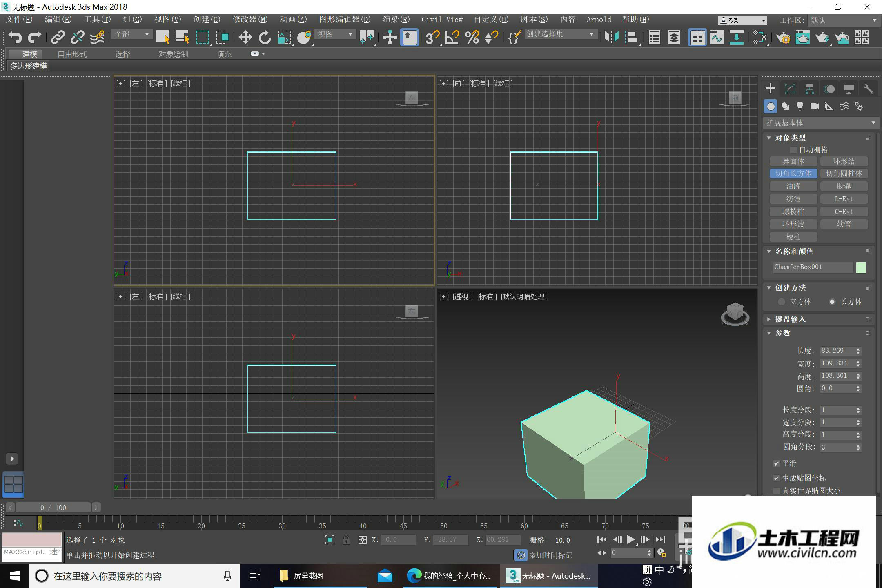Toggle Percent Snap
Screen dimensions: 882x588
tap(472, 38)
